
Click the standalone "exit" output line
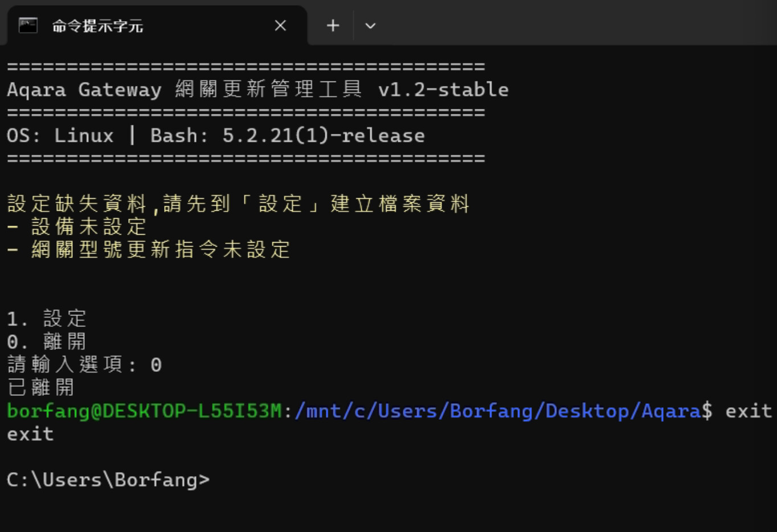(x=30, y=434)
